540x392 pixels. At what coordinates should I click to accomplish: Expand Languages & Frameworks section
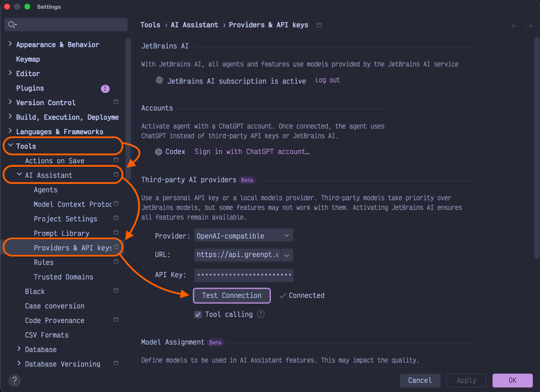tap(10, 131)
